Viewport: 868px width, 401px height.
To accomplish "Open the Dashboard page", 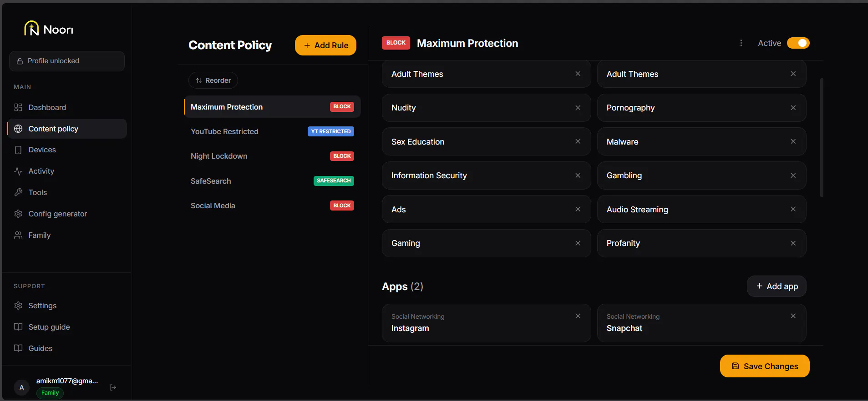I will click(x=67, y=107).
